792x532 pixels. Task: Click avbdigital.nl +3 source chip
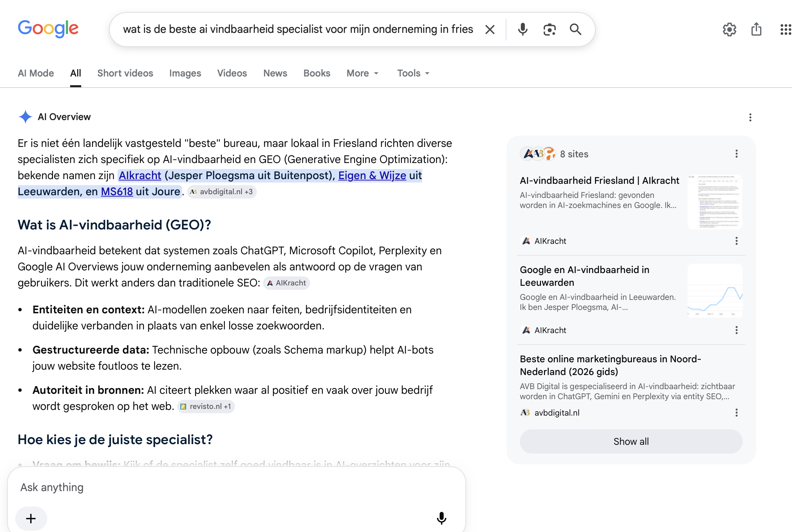pos(222,192)
